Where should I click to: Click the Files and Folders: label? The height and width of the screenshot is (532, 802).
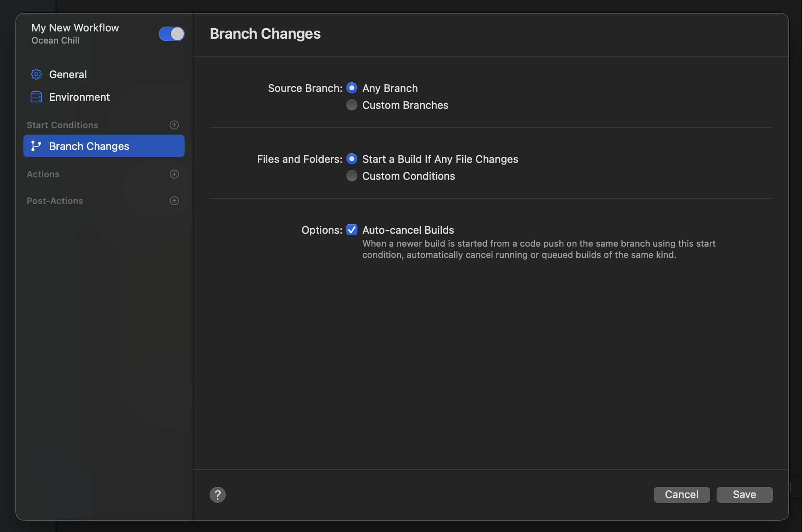pyautogui.click(x=300, y=159)
